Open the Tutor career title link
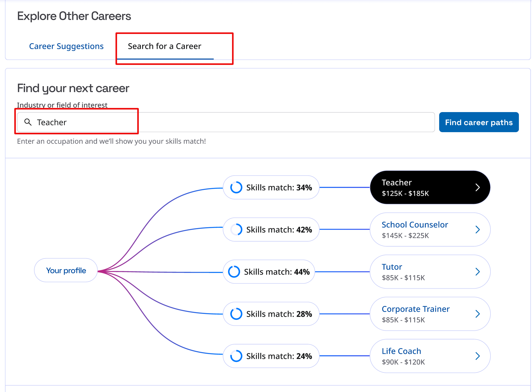 coord(392,267)
